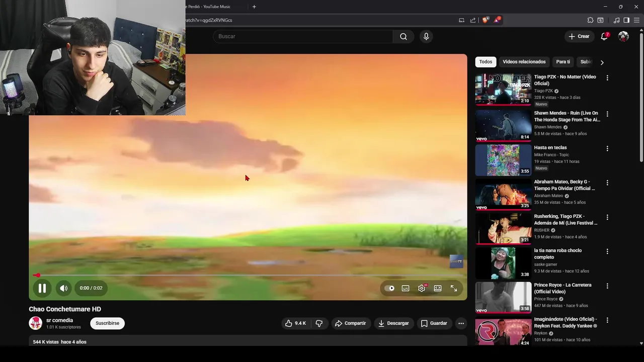Open options for Shawn Mendes Ruin video

[607, 114]
